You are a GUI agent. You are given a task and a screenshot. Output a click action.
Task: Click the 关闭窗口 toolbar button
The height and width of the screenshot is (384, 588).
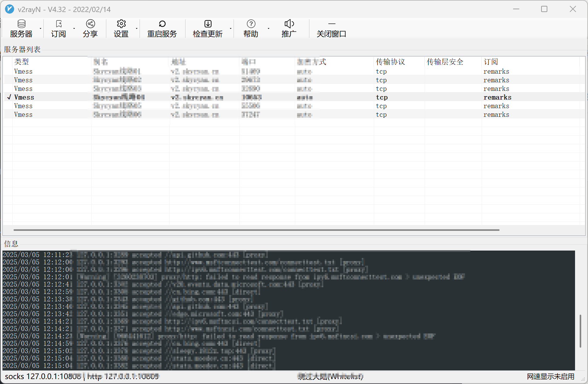[x=332, y=28]
